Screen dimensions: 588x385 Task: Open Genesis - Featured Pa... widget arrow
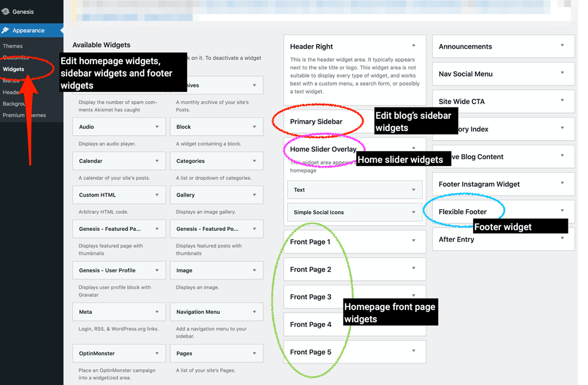[157, 229]
